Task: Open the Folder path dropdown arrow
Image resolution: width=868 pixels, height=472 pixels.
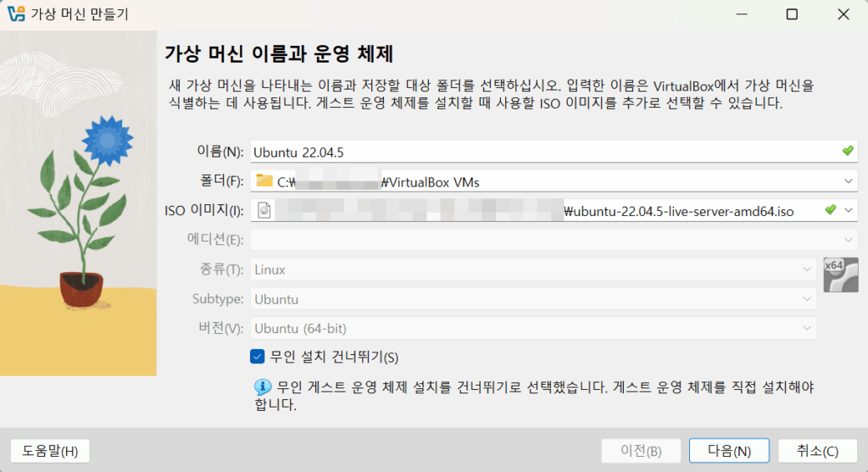Action: click(x=848, y=181)
